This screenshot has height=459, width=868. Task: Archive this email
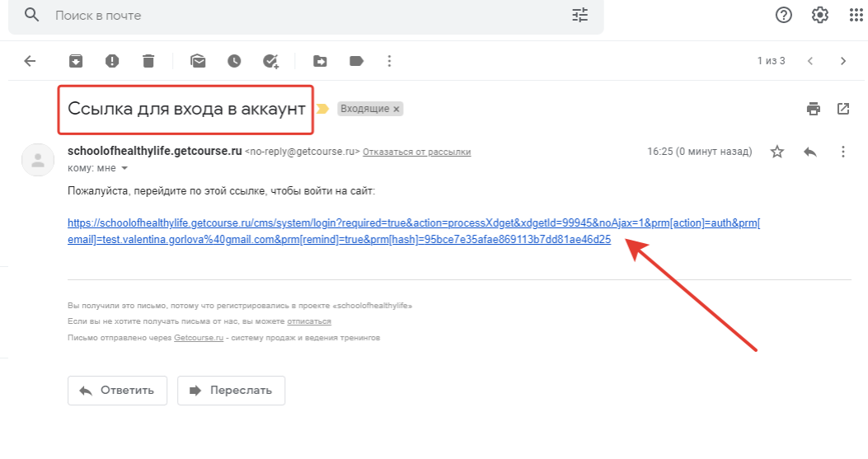(x=76, y=61)
